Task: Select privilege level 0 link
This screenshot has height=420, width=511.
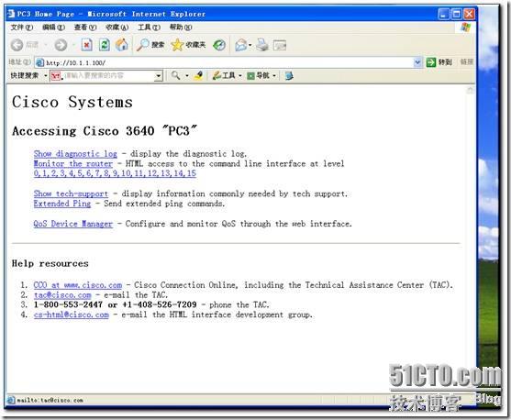Action: 36,173
